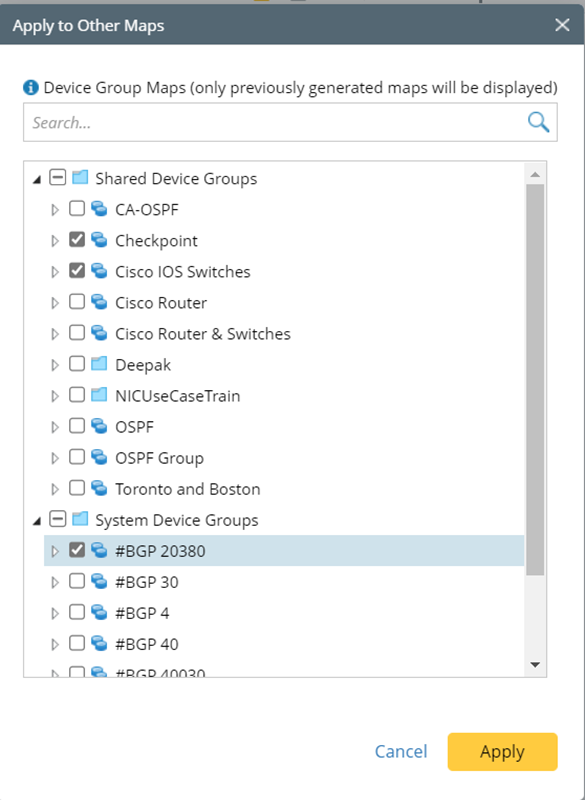585x800 pixels.
Task: Check the Cisco Router checkbox
Action: [x=76, y=302]
